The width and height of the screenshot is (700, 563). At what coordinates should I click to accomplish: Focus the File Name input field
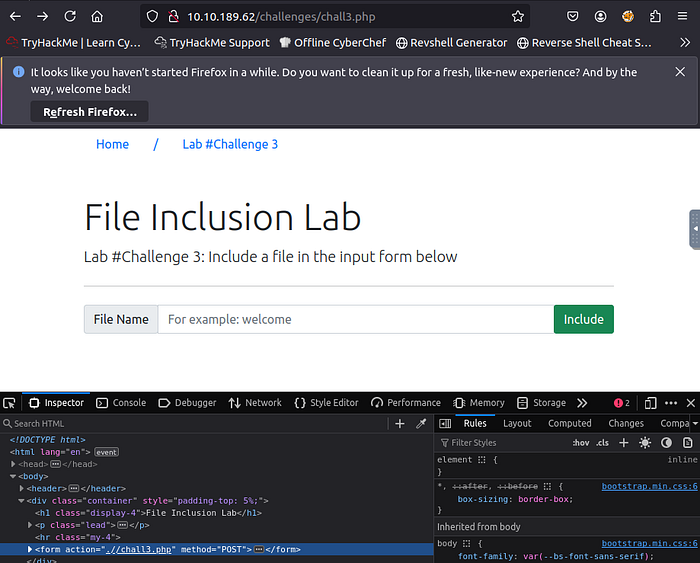pos(356,319)
